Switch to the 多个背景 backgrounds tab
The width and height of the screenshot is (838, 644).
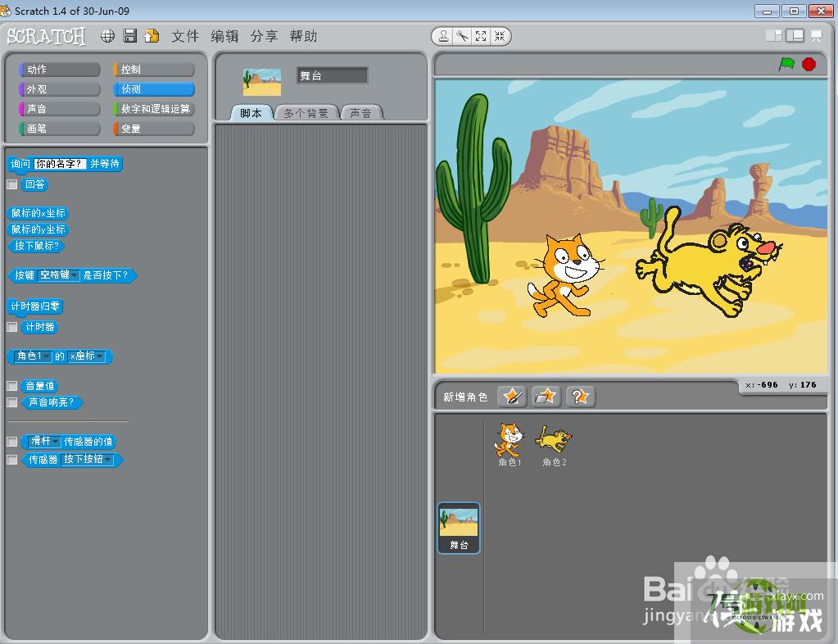(306, 113)
